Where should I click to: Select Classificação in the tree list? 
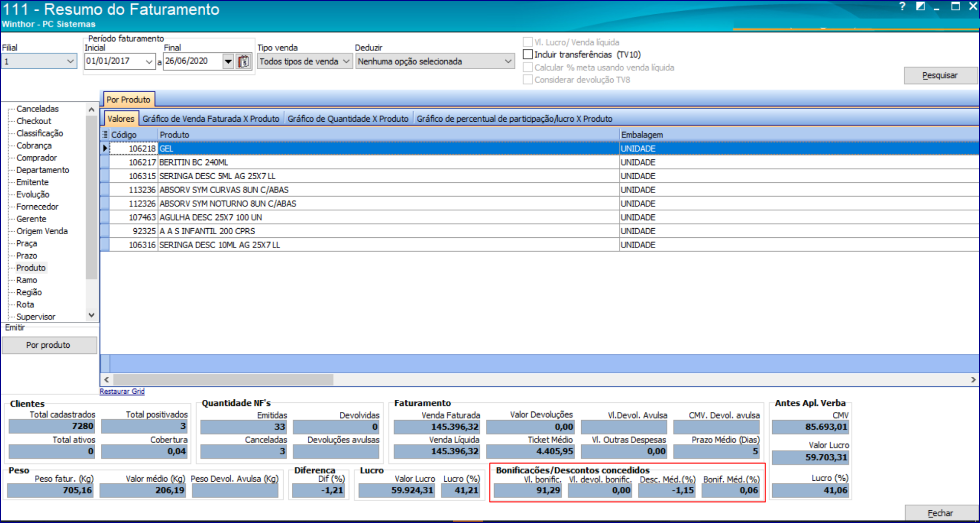(x=40, y=133)
